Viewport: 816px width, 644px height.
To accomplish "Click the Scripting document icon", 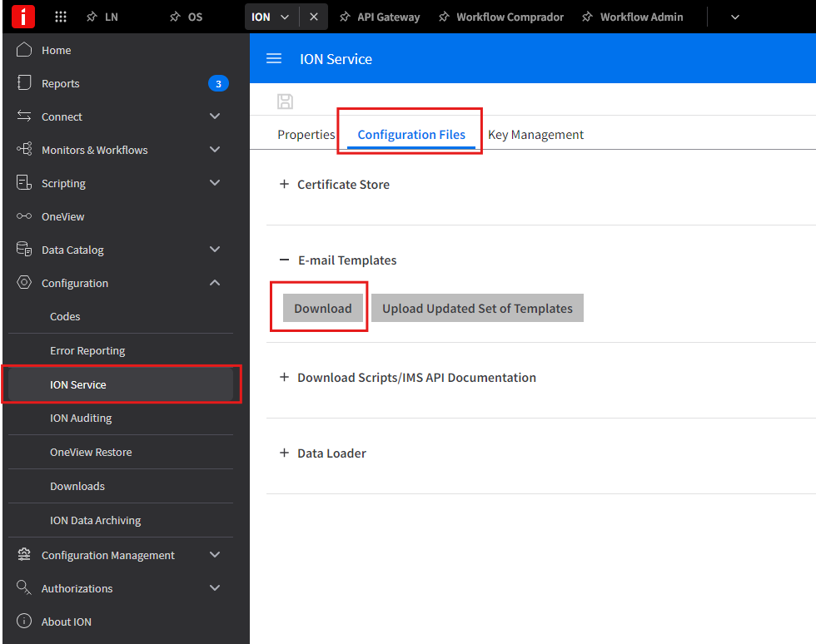I will click(x=24, y=182).
